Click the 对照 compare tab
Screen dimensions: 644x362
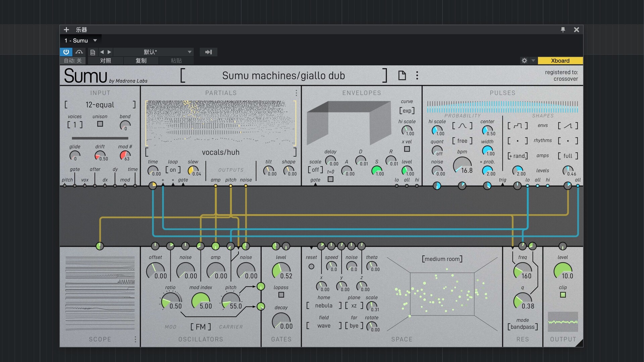105,61
